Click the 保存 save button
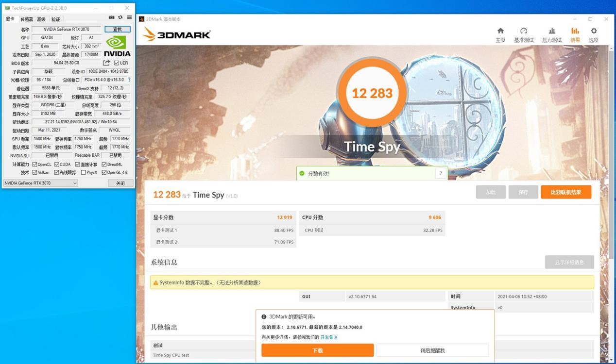Viewport: 616px width, 364px height. point(523,192)
